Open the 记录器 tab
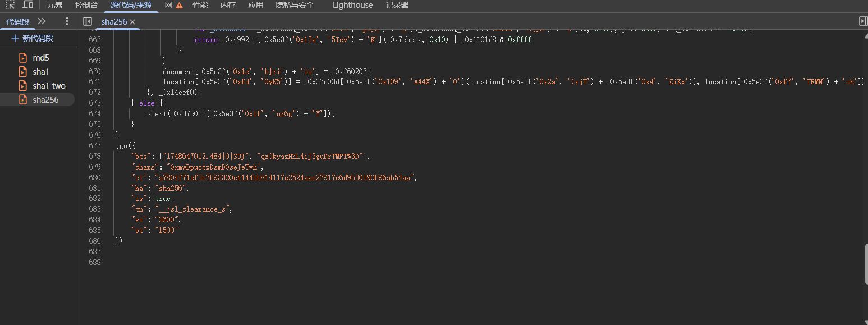The width and height of the screenshot is (868, 325). pyautogui.click(x=397, y=5)
